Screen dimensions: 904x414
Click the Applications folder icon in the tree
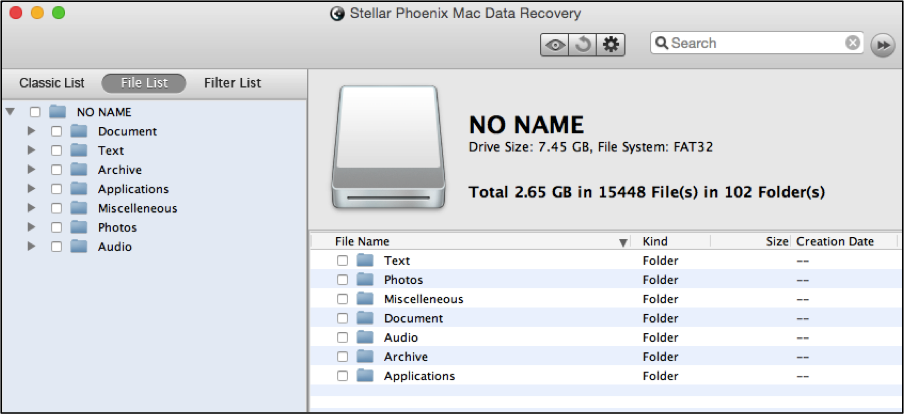(78, 189)
